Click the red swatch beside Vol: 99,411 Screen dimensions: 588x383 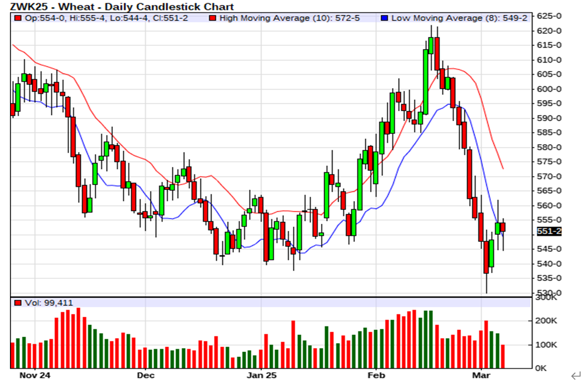[18, 303]
